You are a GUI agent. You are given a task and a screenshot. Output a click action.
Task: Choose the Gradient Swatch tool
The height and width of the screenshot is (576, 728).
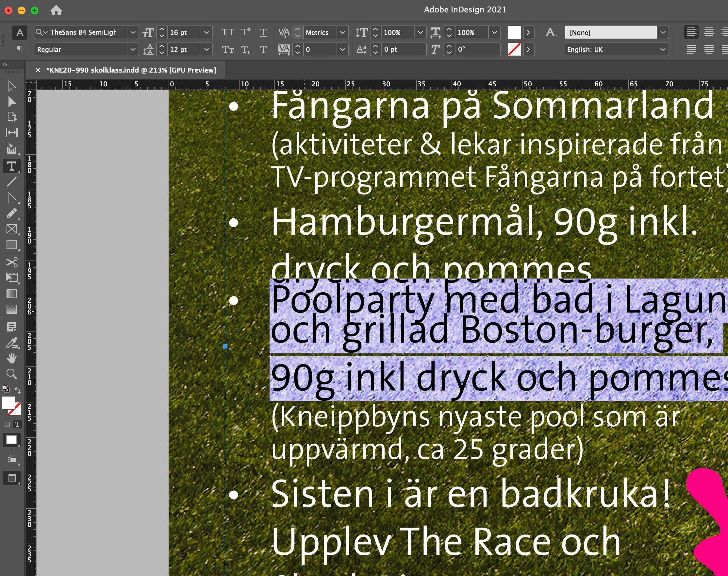[12, 294]
